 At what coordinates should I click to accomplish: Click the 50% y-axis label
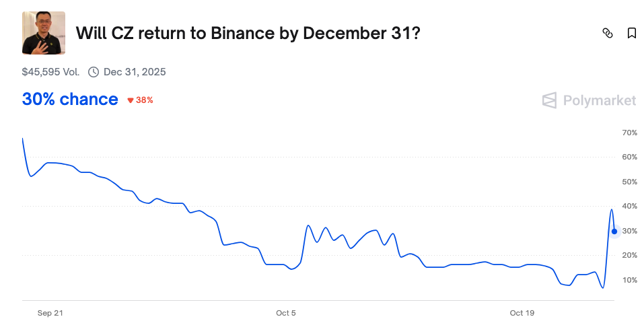(x=629, y=182)
